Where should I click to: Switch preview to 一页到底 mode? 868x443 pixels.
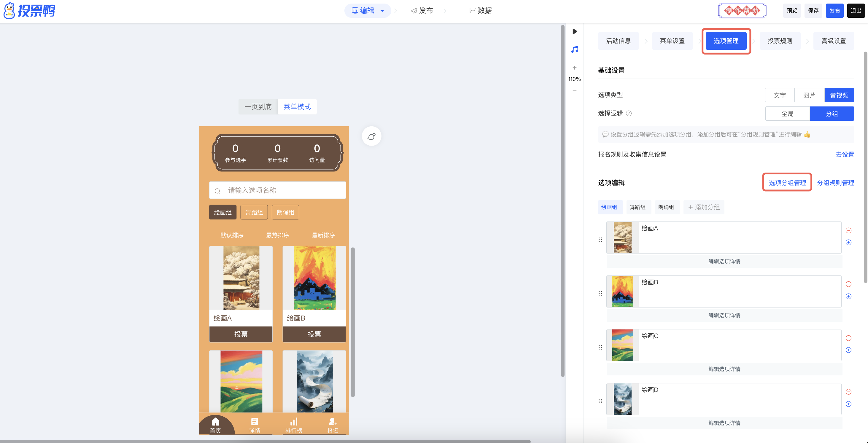click(x=258, y=107)
